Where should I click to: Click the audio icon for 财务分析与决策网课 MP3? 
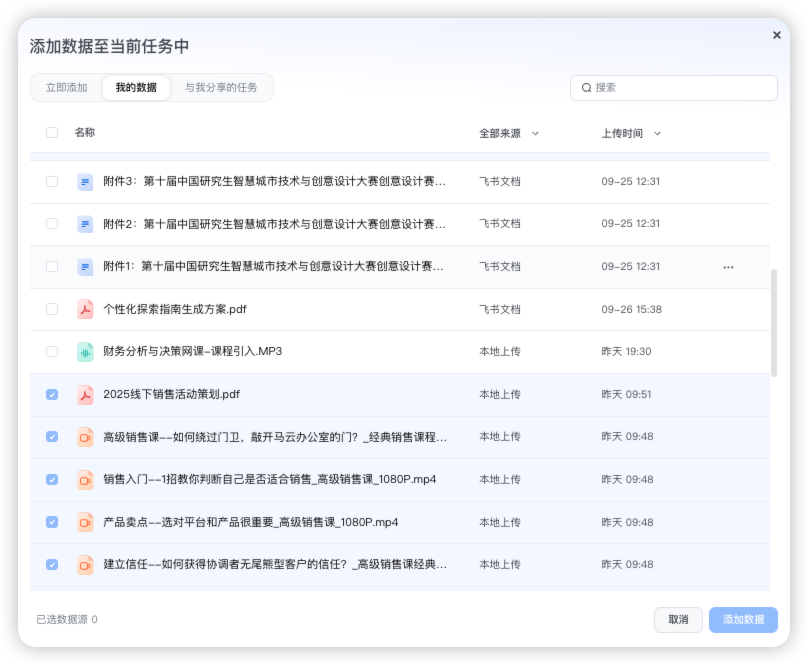pos(85,352)
